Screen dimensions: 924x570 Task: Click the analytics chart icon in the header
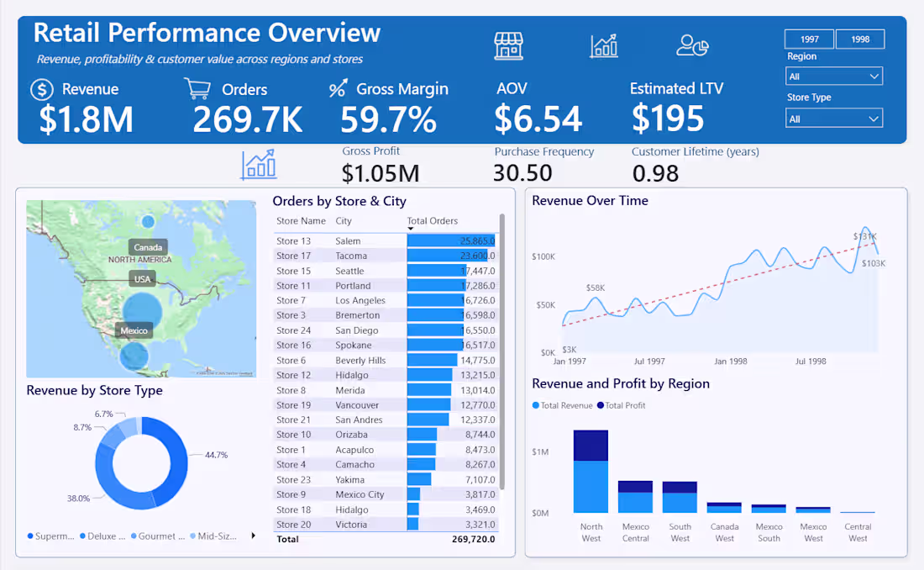click(603, 44)
